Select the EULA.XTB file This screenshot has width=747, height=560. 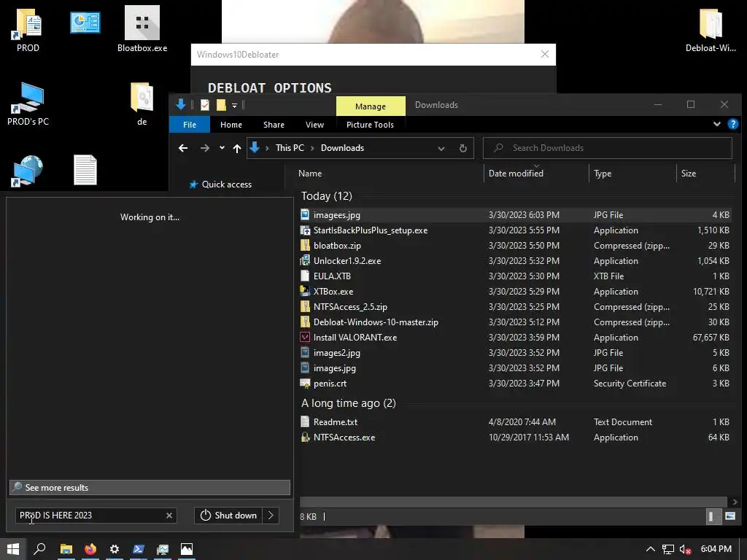click(x=514, y=276)
